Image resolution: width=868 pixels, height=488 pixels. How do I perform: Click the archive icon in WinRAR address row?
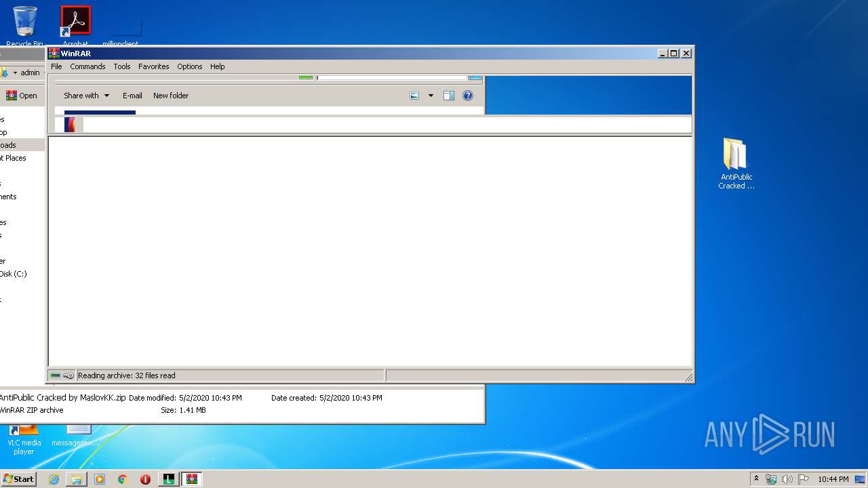click(x=70, y=125)
